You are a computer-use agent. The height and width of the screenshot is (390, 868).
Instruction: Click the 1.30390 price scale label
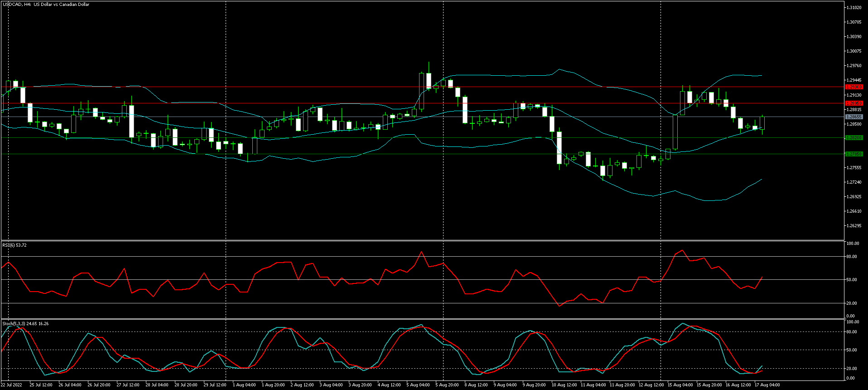[854, 37]
